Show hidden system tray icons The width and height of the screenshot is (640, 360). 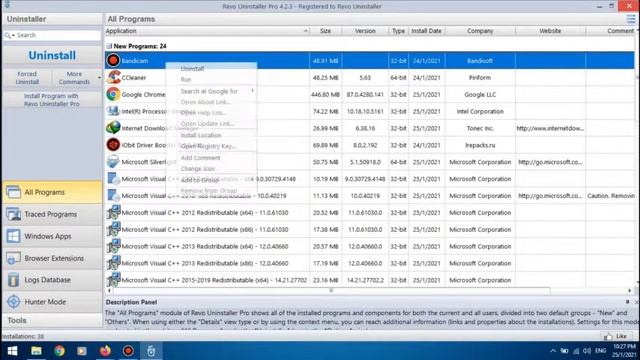coord(553,351)
